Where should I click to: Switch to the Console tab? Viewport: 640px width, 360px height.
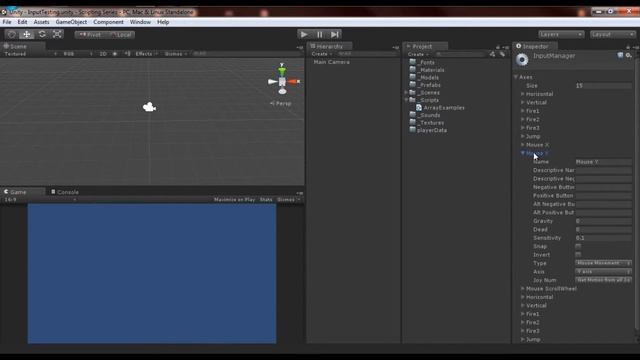pyautogui.click(x=65, y=192)
